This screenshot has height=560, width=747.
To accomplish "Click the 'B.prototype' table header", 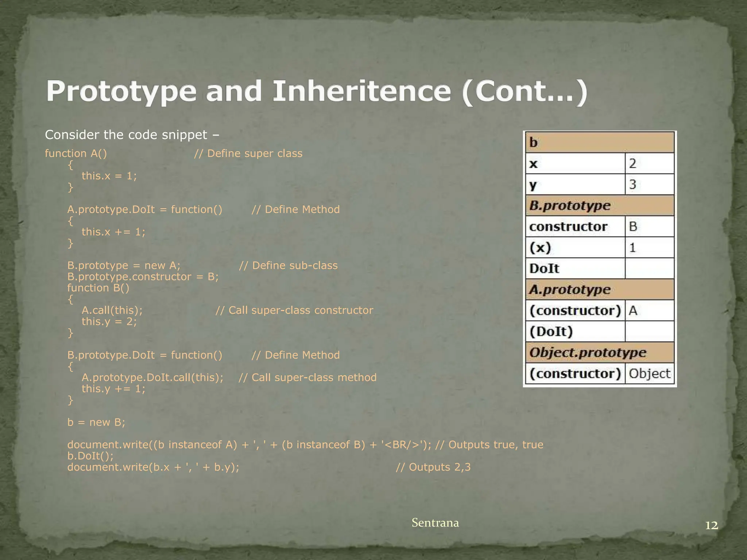I will (x=600, y=206).
